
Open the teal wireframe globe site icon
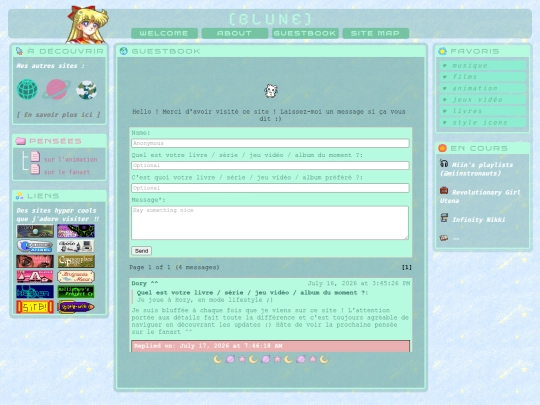pyautogui.click(x=27, y=89)
